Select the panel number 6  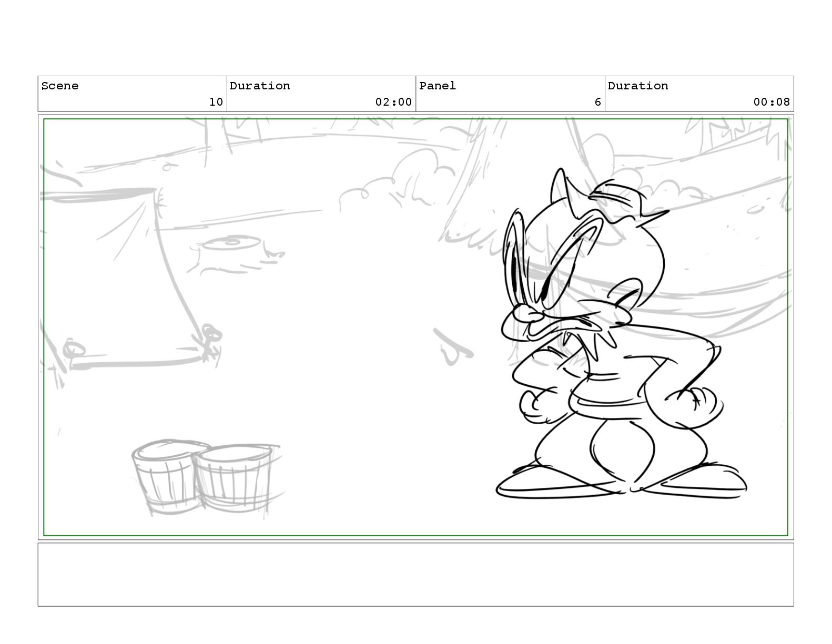coord(597,102)
